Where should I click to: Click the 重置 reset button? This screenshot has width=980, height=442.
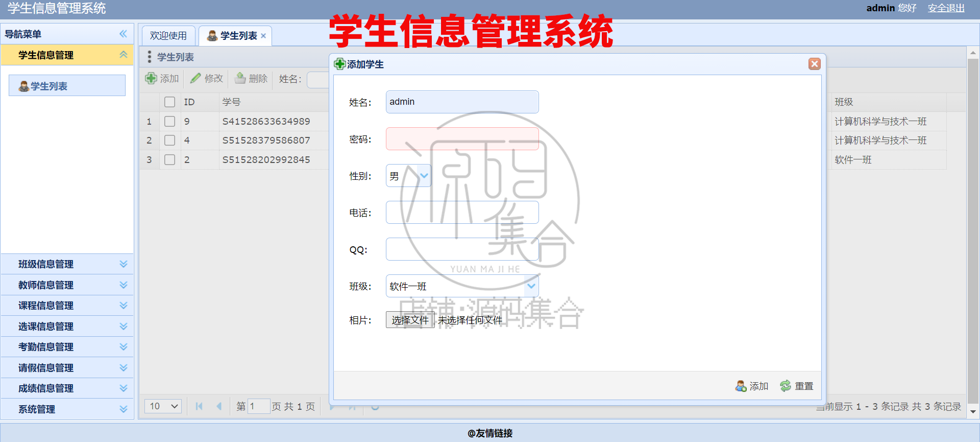797,386
